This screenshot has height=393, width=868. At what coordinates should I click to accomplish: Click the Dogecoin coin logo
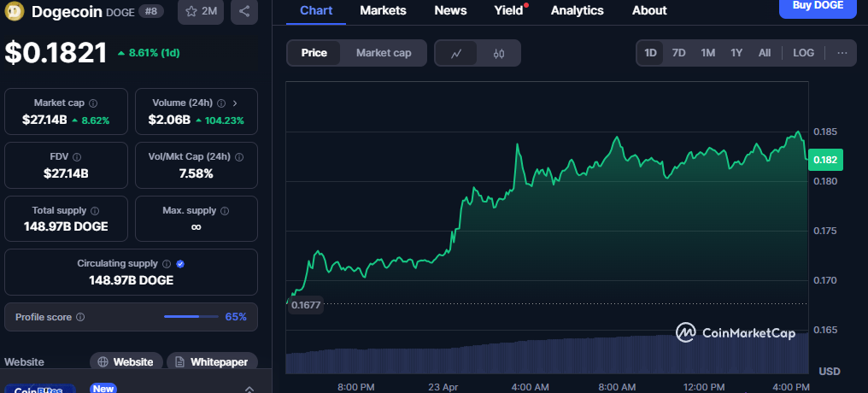coord(14,11)
